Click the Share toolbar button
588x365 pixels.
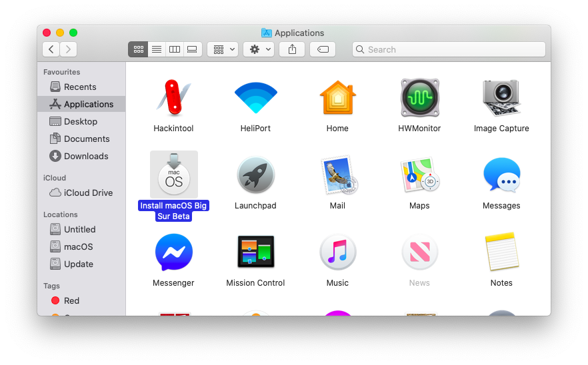pyautogui.click(x=292, y=49)
